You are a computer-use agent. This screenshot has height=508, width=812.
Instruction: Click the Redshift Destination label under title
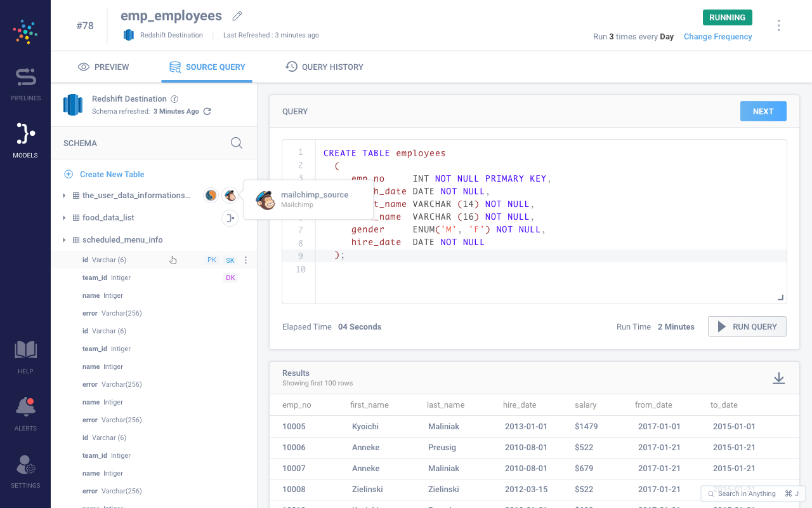click(171, 35)
